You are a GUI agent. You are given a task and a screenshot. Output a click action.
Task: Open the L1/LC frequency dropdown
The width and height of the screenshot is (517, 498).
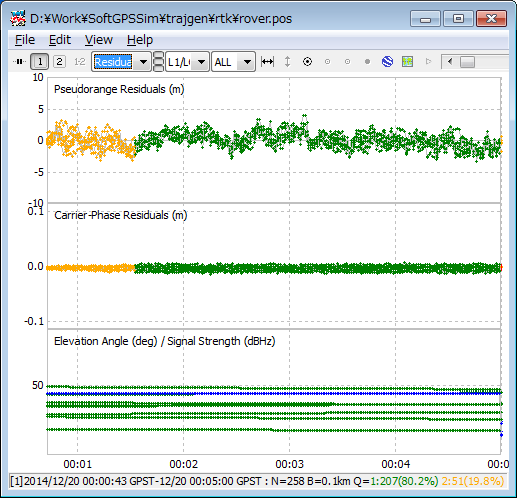coord(187,62)
